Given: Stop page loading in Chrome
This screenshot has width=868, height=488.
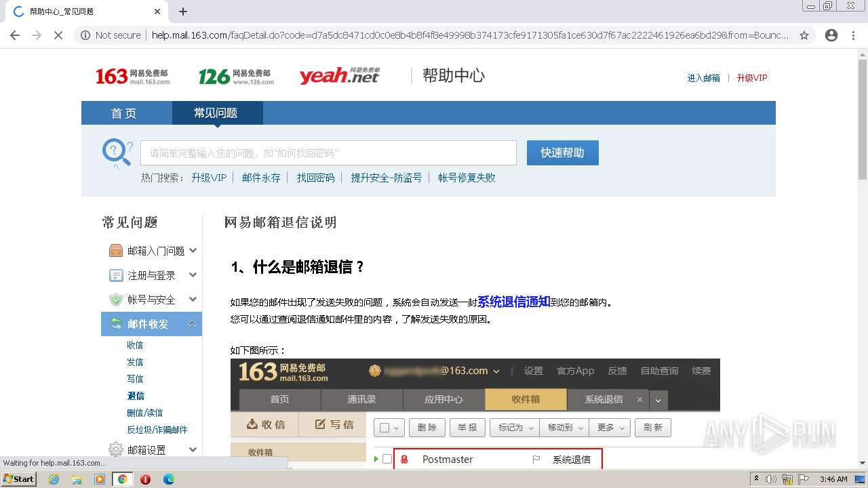Looking at the screenshot, I should click(x=58, y=35).
